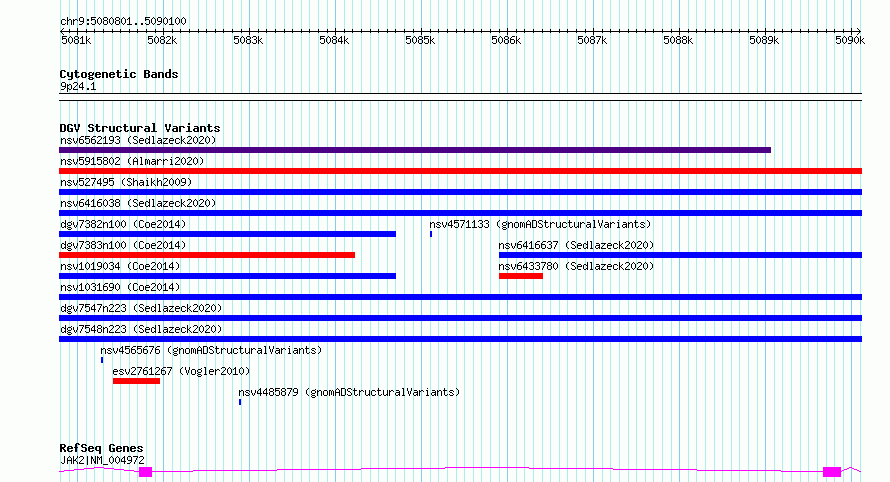This screenshot has height=482, width=890.
Task: Open the dgv7382n100 (Coe2014) label
Action: [x=123, y=224]
